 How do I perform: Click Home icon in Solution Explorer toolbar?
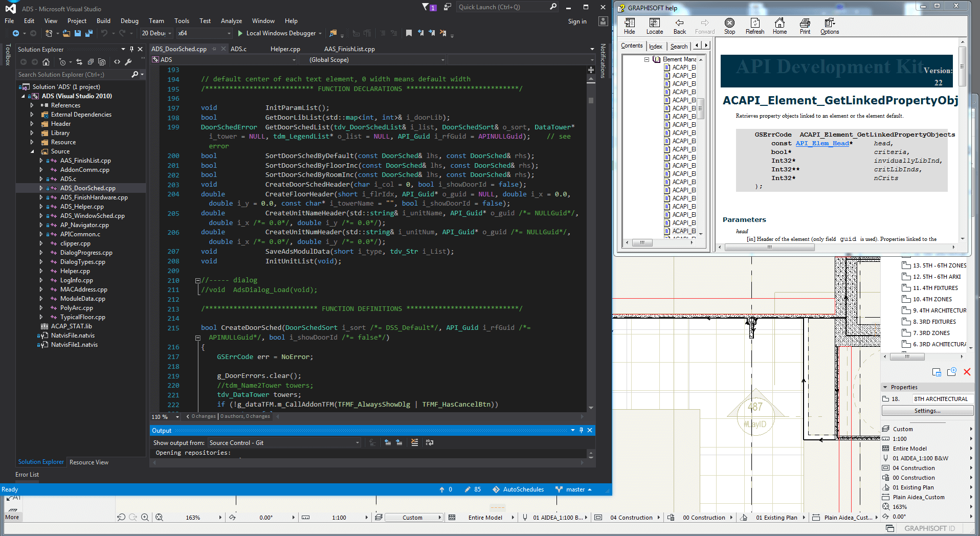click(x=46, y=62)
